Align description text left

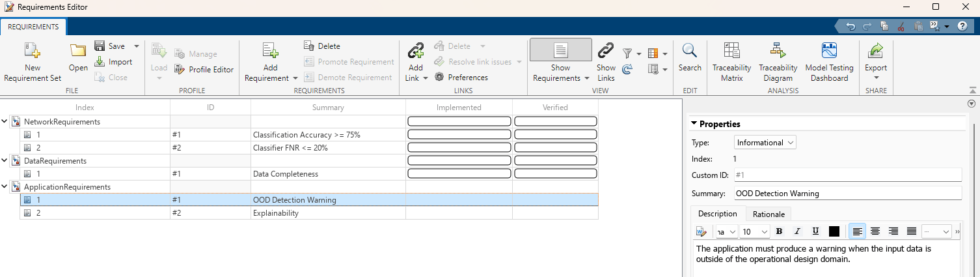(x=857, y=231)
